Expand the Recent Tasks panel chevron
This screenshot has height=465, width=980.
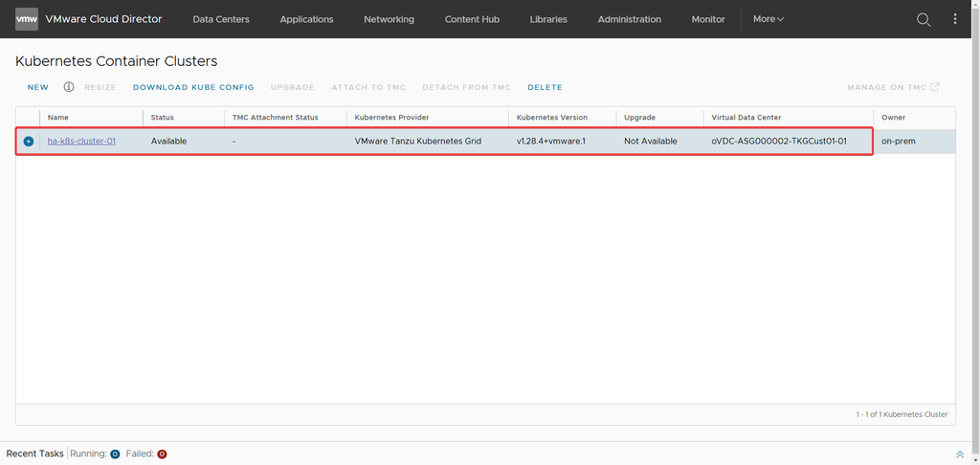(x=960, y=454)
